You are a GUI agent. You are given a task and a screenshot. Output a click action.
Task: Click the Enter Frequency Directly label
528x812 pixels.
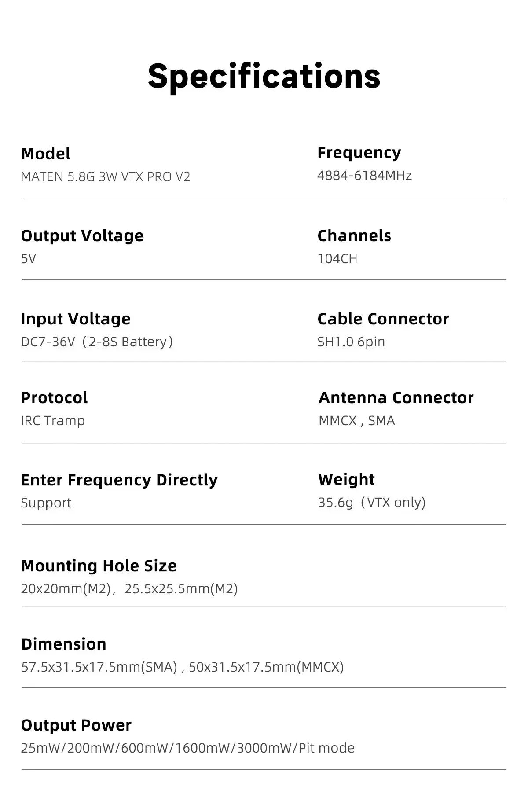(119, 480)
